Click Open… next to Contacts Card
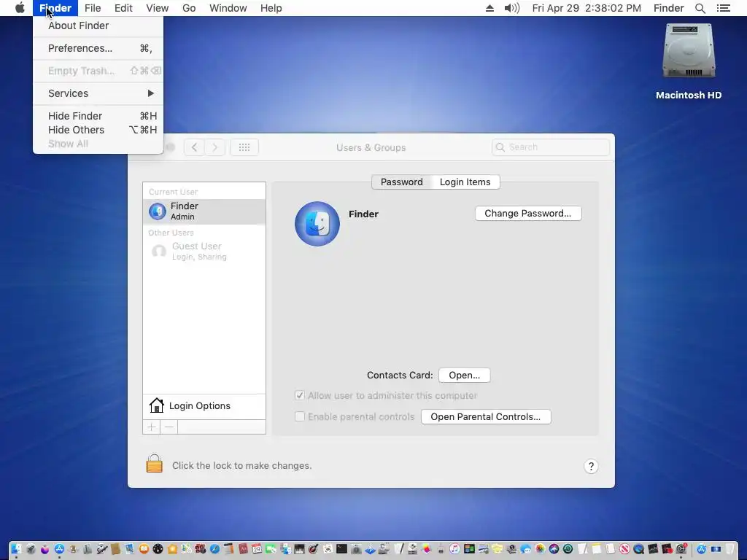The height and width of the screenshot is (560, 747). coord(465,376)
